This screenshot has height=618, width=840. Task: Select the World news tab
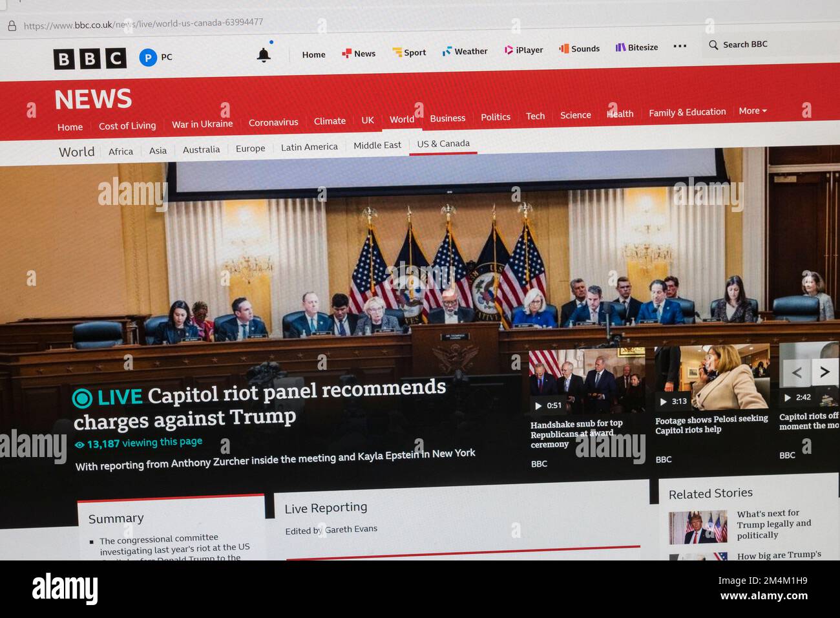click(x=402, y=119)
